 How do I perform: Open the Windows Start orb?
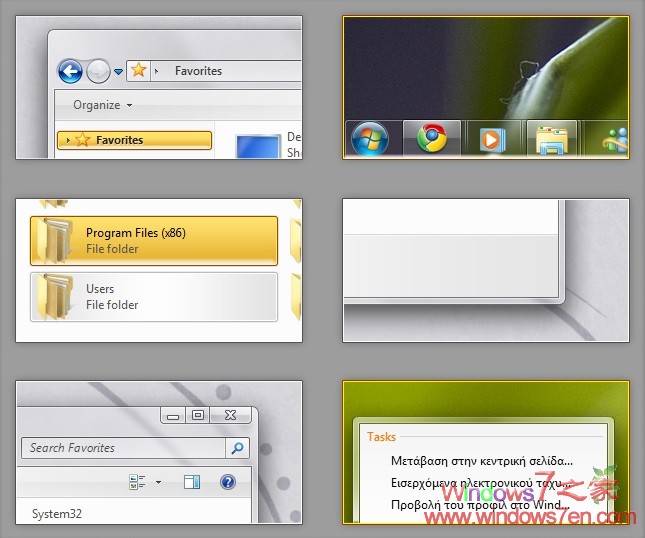click(369, 139)
